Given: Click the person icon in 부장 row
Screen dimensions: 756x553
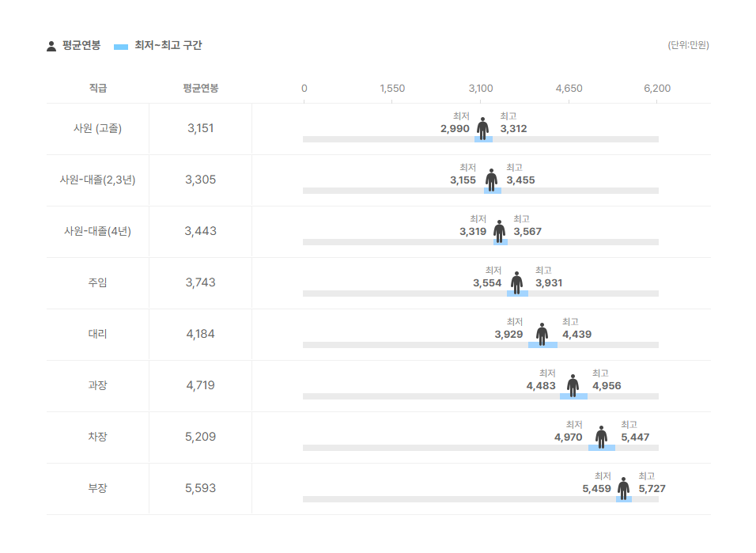Looking at the screenshot, I should coord(623,488).
